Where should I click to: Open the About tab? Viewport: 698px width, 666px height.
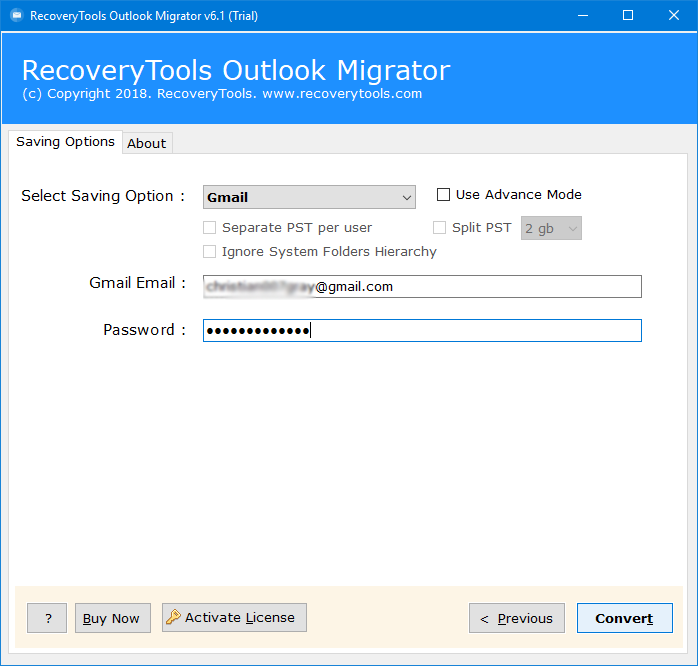pos(147,143)
